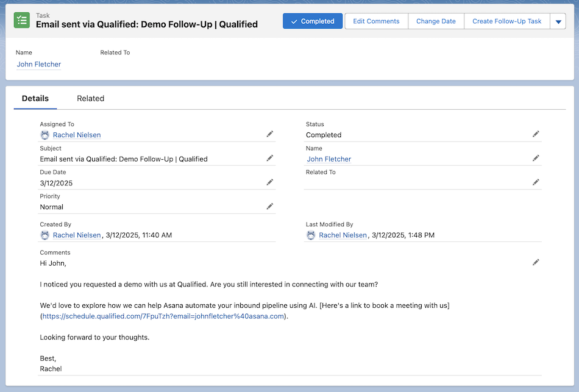The image size is (579, 392).
Task: Click the Last Modified time 1:48 PM
Action: pos(421,235)
